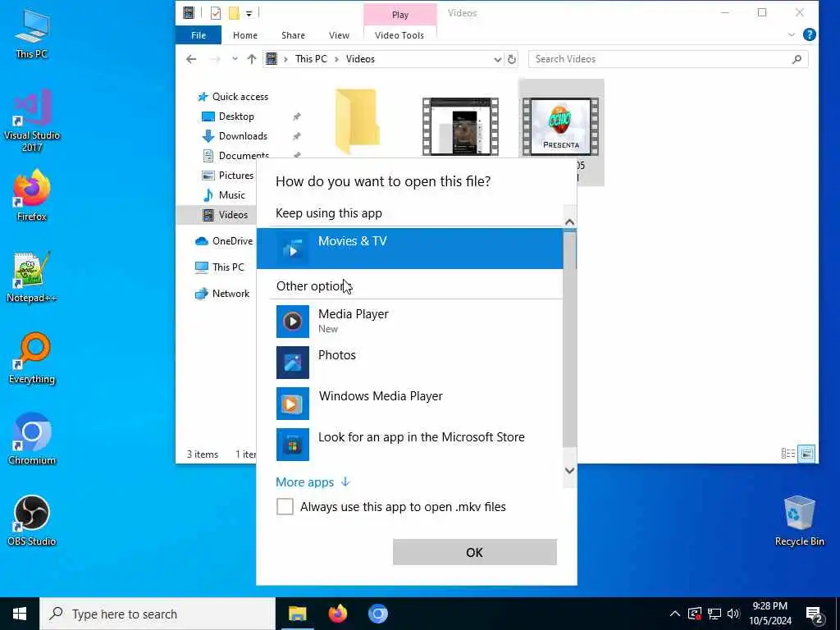
Task: Confirm with the OK button
Action: coord(475,552)
